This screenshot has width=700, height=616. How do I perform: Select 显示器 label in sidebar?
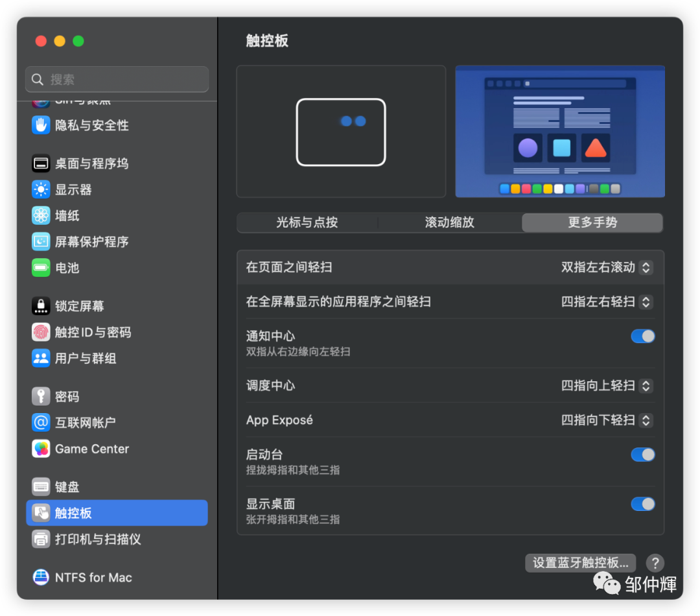(73, 190)
